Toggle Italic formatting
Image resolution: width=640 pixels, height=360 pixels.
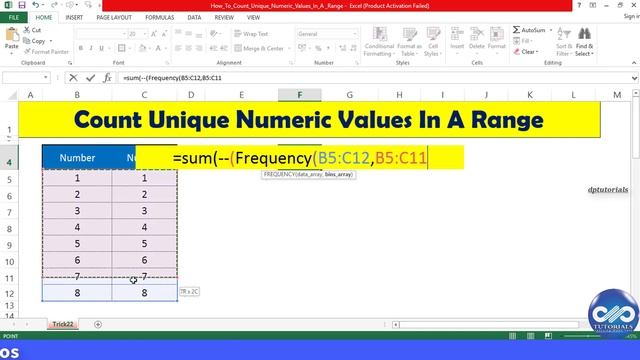[91, 48]
